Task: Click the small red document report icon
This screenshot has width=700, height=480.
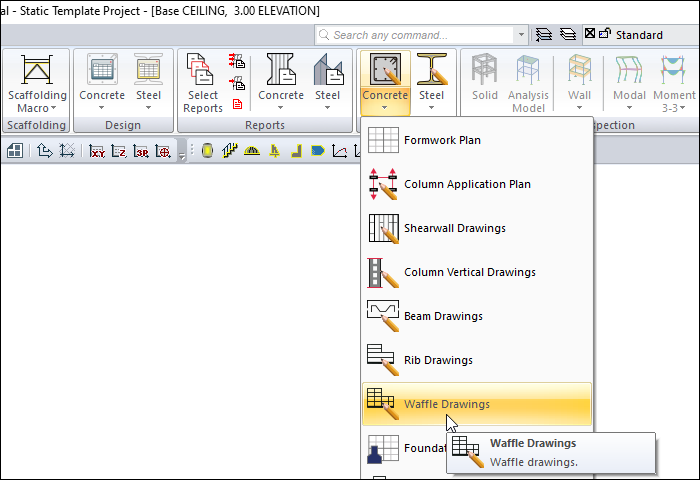Action: coord(238,104)
